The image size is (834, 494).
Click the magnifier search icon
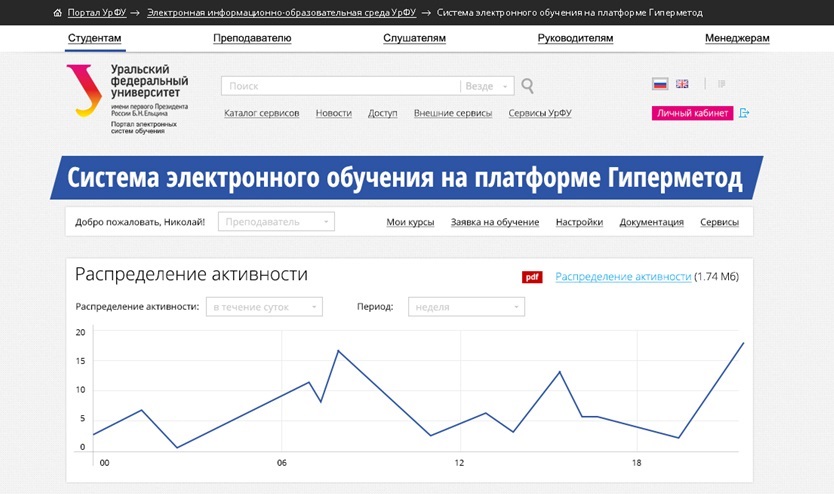click(527, 86)
